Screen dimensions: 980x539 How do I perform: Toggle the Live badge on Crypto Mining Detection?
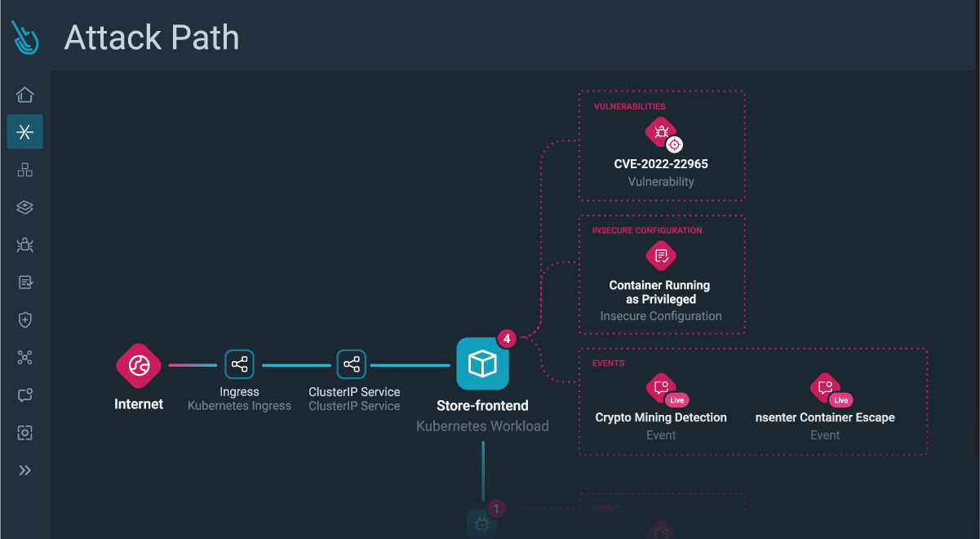point(676,398)
